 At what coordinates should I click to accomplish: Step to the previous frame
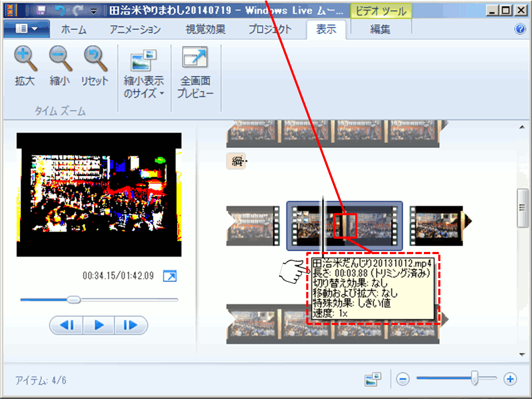coord(66,325)
